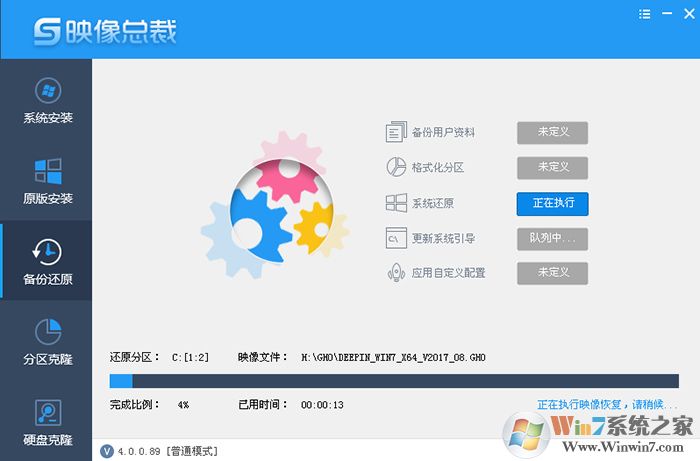Click the 备份还原 clock icon
The height and width of the screenshot is (461, 700).
pos(47,250)
